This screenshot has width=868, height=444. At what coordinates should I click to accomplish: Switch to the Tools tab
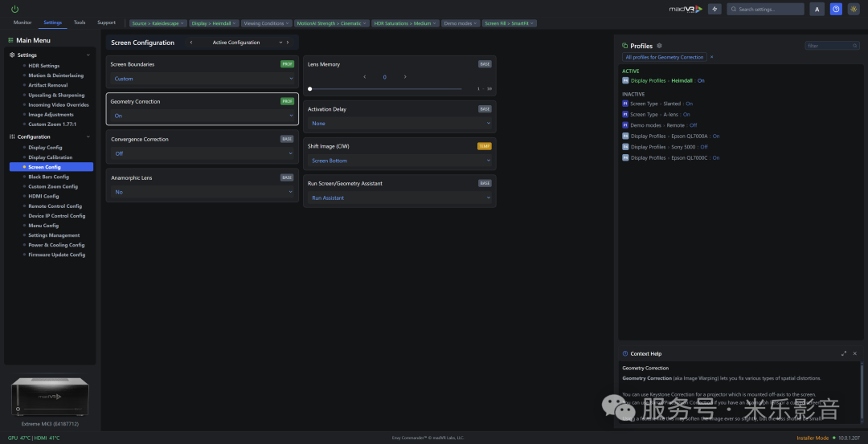pos(80,22)
